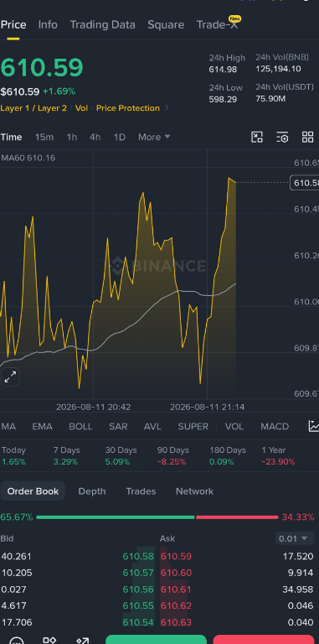Click the Today 1.65% performance
This screenshot has width=319, height=644.
pyautogui.click(x=13, y=456)
